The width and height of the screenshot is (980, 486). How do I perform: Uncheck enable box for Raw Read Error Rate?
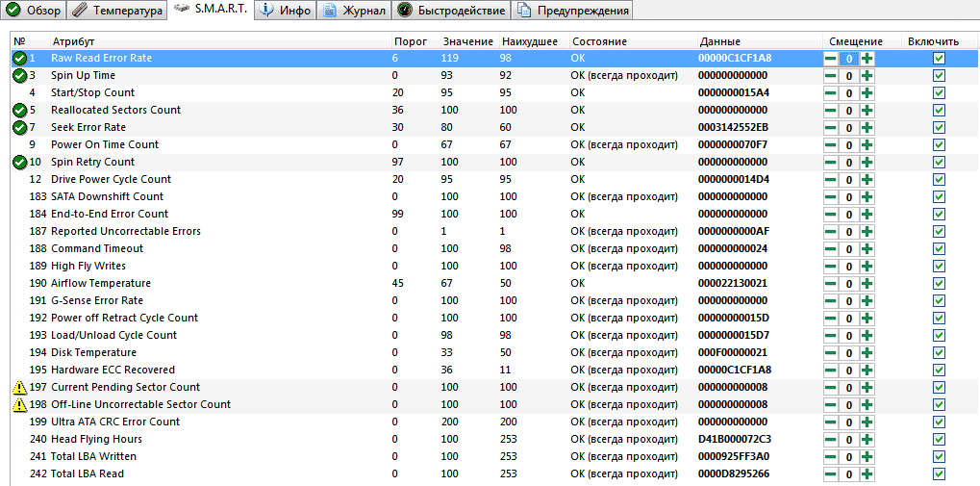click(939, 59)
